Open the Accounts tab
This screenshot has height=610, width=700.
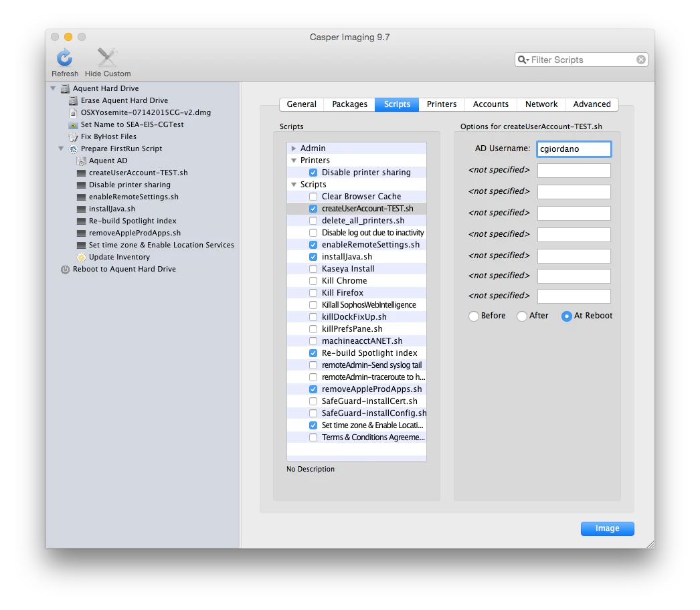[491, 104]
